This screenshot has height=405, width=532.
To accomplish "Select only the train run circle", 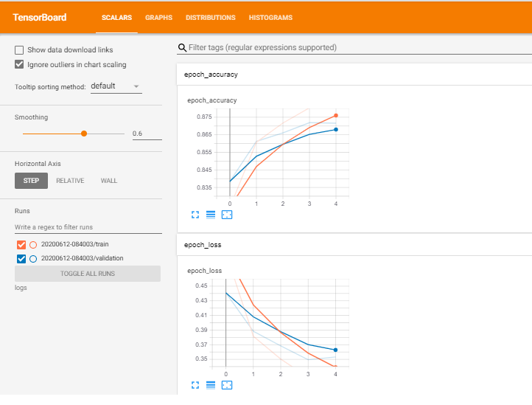I will coord(33,245).
